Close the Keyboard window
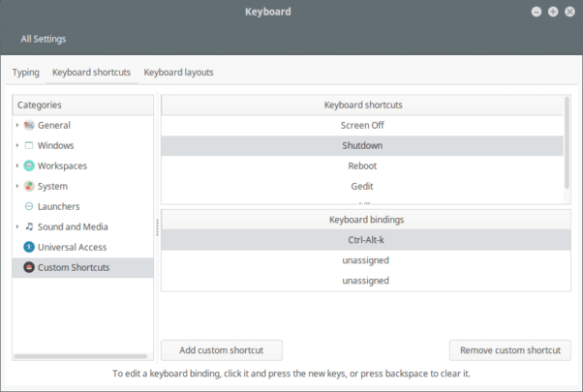 (x=569, y=12)
